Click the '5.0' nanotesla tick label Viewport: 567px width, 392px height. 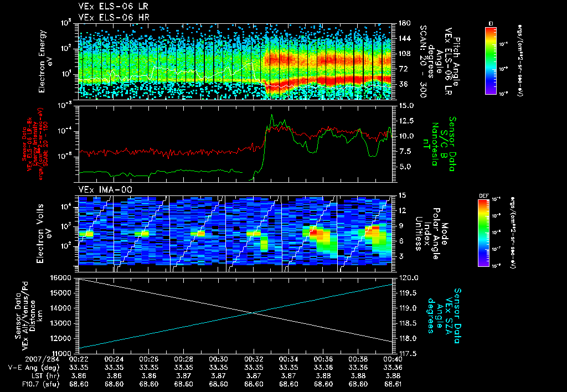coord(404,167)
